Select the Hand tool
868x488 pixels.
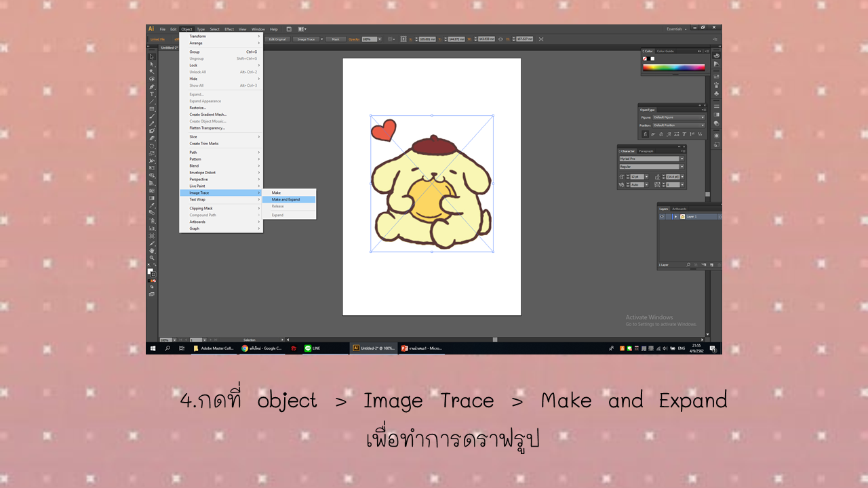[x=152, y=251]
